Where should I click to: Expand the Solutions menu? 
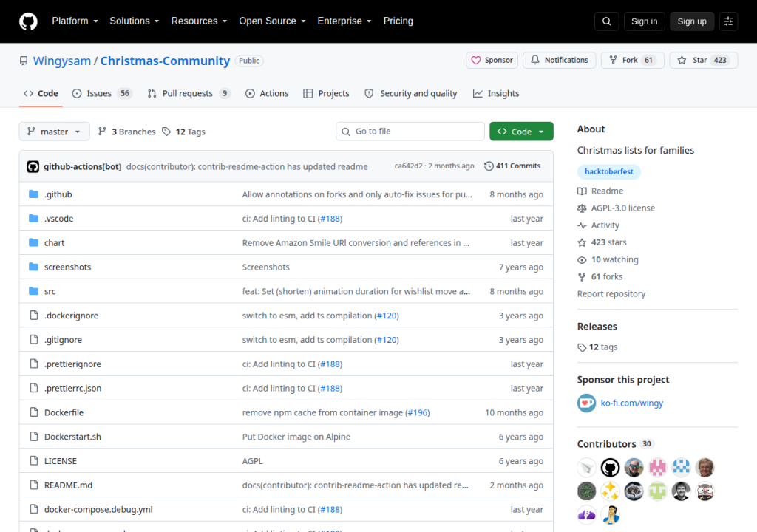[135, 21]
